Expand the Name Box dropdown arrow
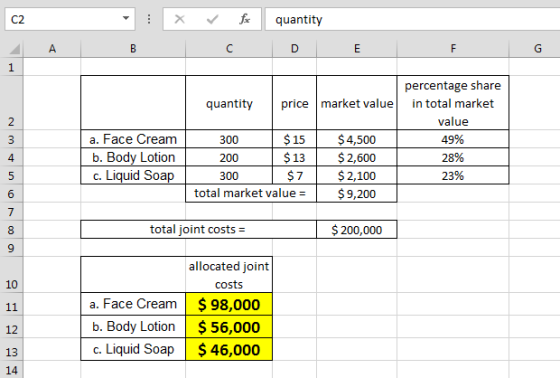 tap(126, 18)
